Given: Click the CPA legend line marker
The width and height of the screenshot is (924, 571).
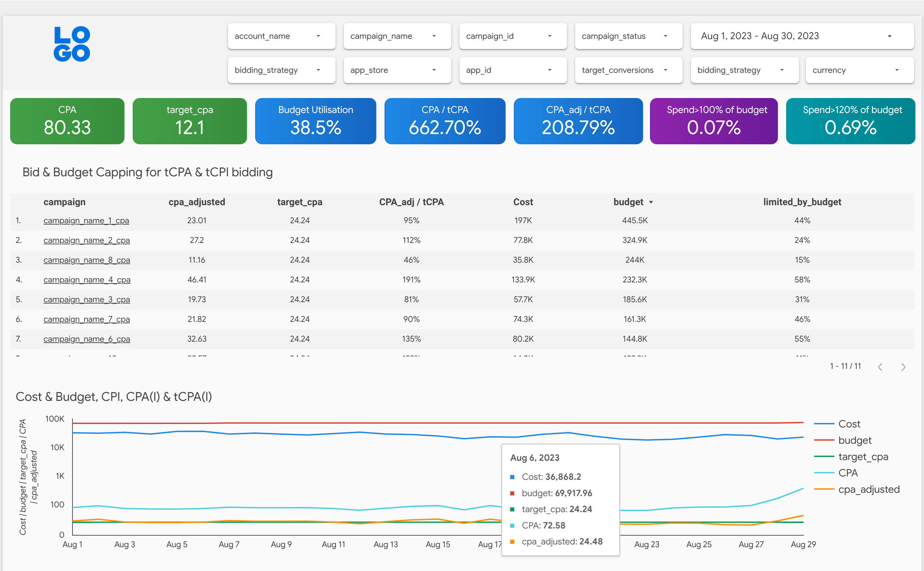Looking at the screenshot, I should (x=824, y=473).
